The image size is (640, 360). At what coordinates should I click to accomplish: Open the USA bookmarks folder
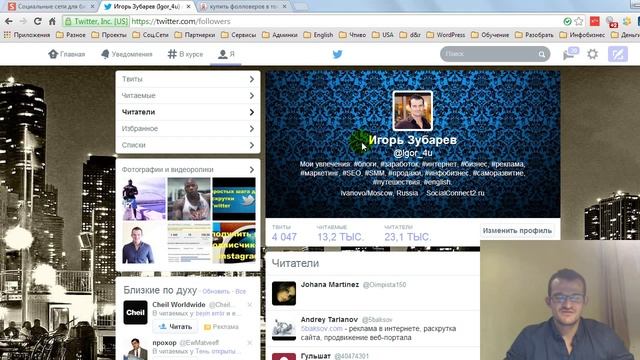tap(382, 35)
